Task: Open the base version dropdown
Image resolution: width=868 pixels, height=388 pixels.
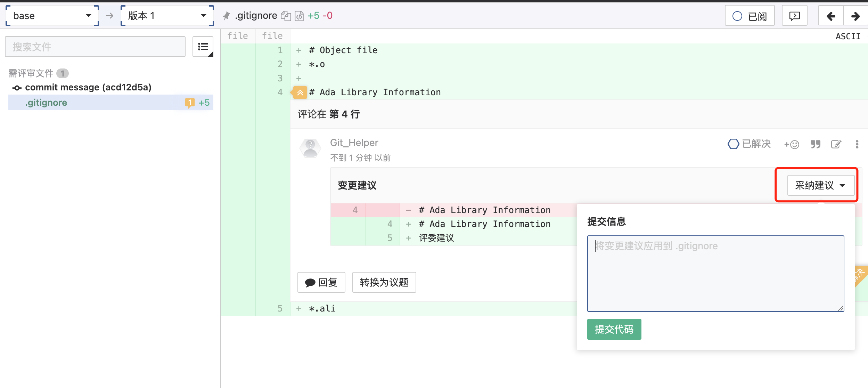Action: tap(52, 16)
